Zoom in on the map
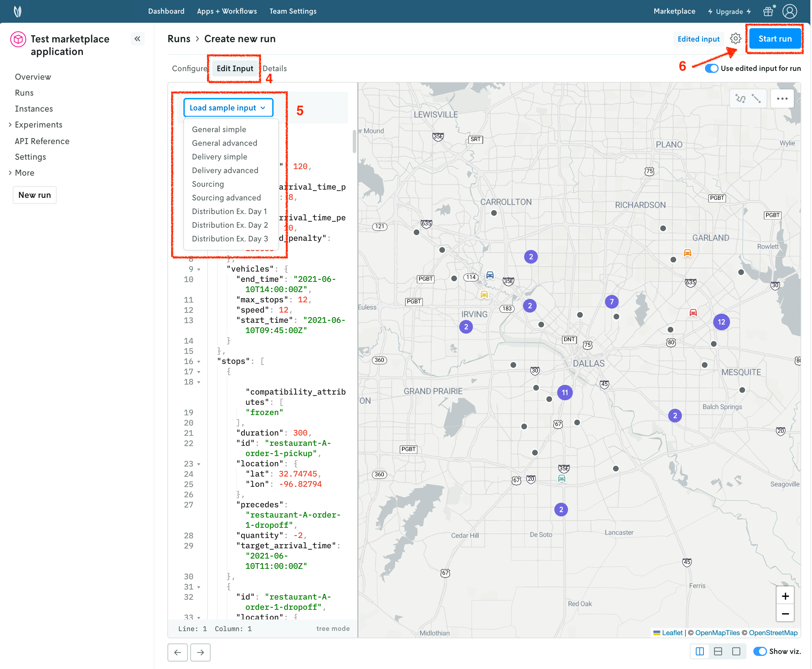This screenshot has height=669, width=812. 785,596
